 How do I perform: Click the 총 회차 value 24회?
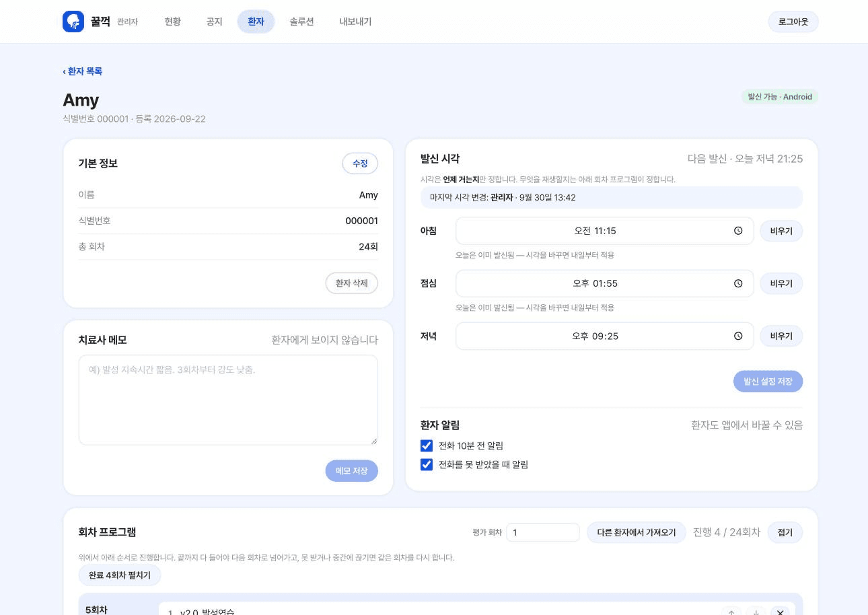click(x=368, y=247)
